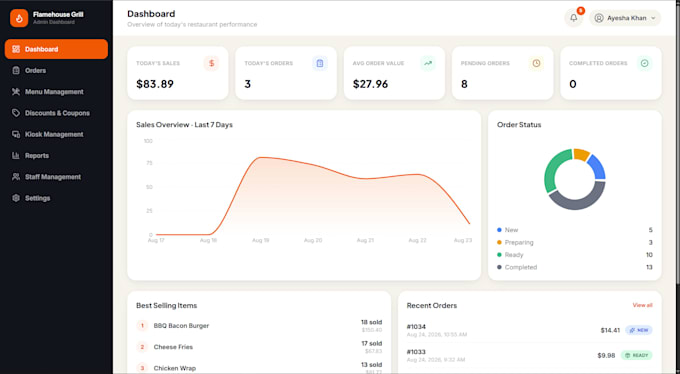Select Reports in the sidebar
680x374 pixels.
point(56,155)
